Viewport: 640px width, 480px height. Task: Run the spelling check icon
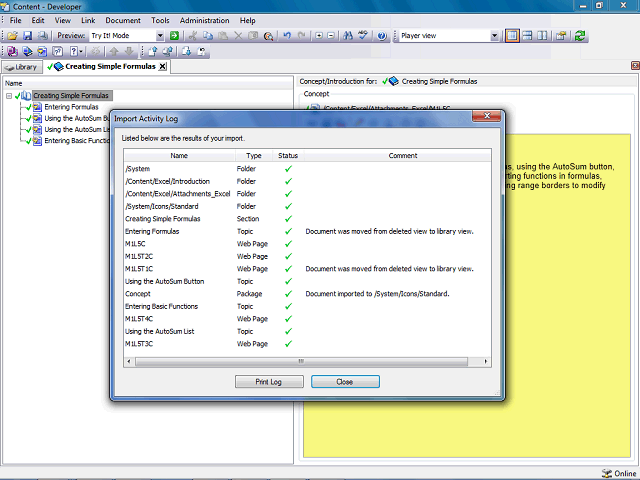pos(363,36)
